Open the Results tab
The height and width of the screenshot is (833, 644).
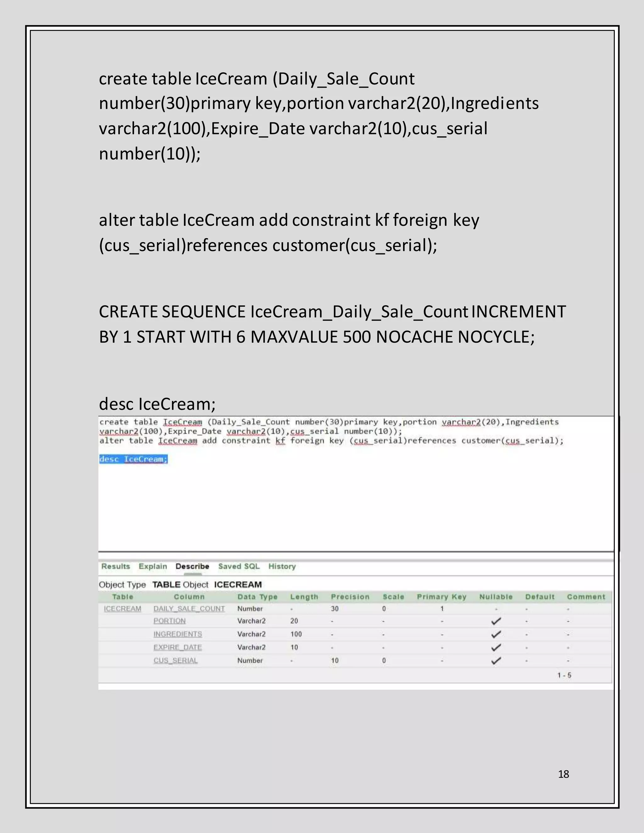pos(116,566)
